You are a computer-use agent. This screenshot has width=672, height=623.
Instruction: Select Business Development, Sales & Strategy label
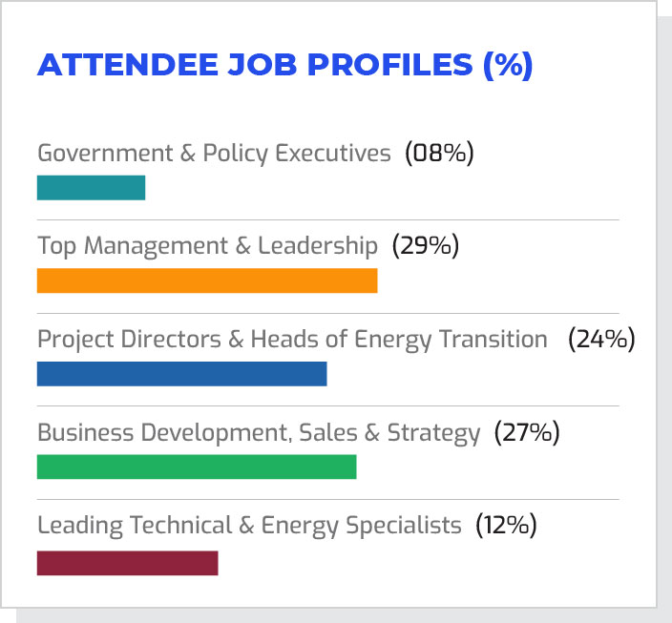[259, 433]
